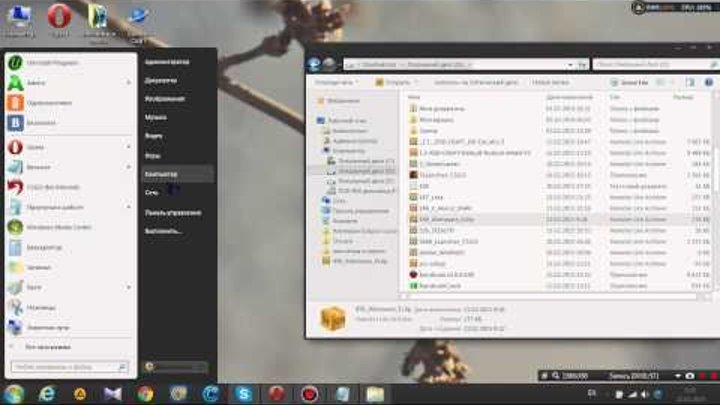Image resolution: width=720 pixels, height=405 pixels.
Task: Click the New folder button in Explorer
Action: pos(551,82)
